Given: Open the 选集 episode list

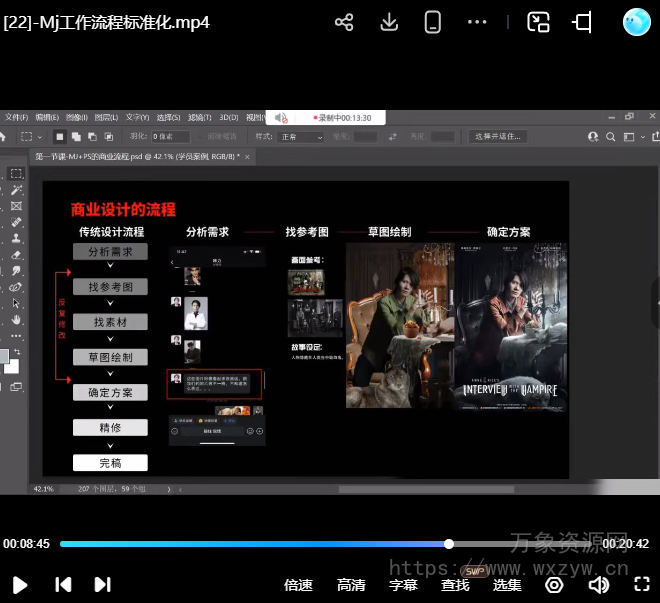Looking at the screenshot, I should tap(507, 585).
